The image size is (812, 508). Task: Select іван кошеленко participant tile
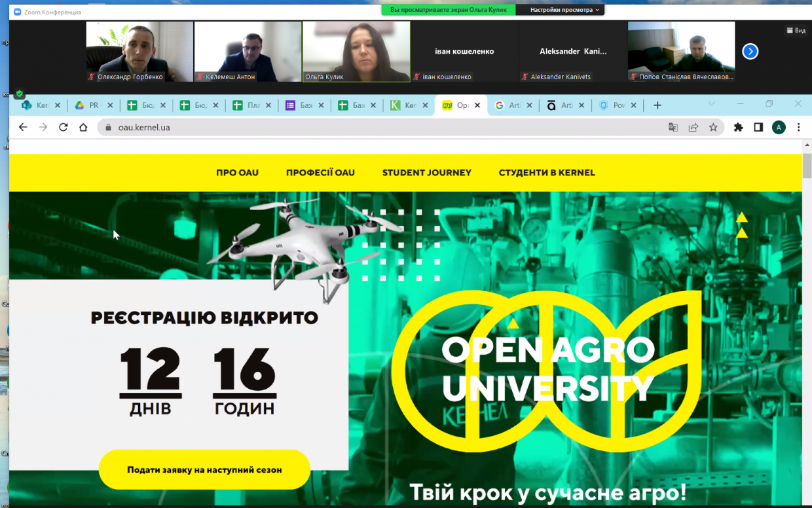[x=464, y=52]
